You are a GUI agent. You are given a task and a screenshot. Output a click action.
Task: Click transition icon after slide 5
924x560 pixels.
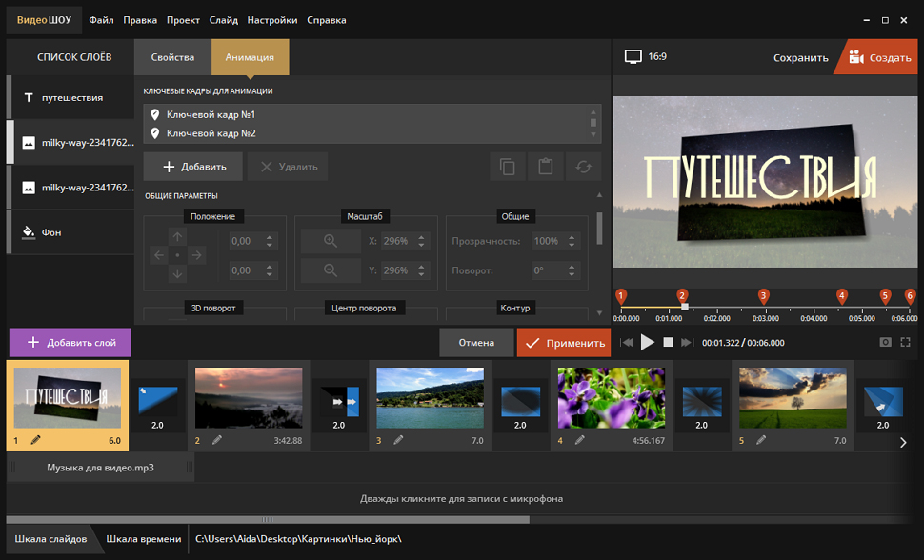coord(883,402)
